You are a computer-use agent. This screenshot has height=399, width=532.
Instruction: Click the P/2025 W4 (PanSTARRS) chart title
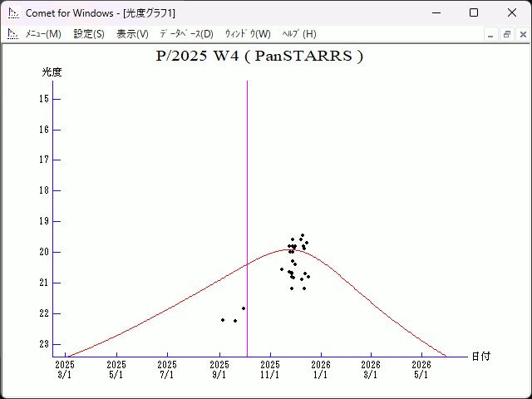pos(259,57)
